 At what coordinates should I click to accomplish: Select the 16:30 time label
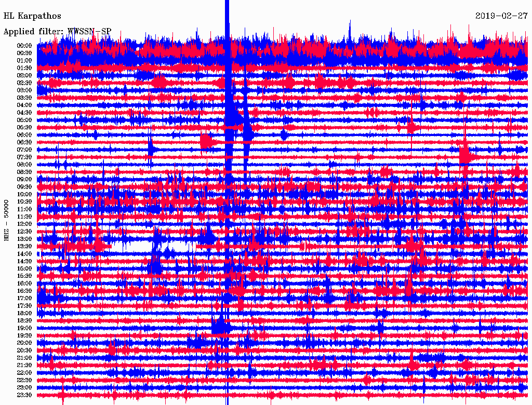(x=24, y=291)
